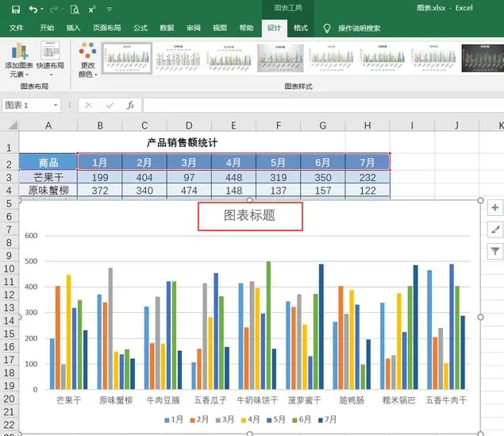Click the 五香牛肉干 axis label
Image resolution: width=504 pixels, height=436 pixels.
[x=446, y=400]
